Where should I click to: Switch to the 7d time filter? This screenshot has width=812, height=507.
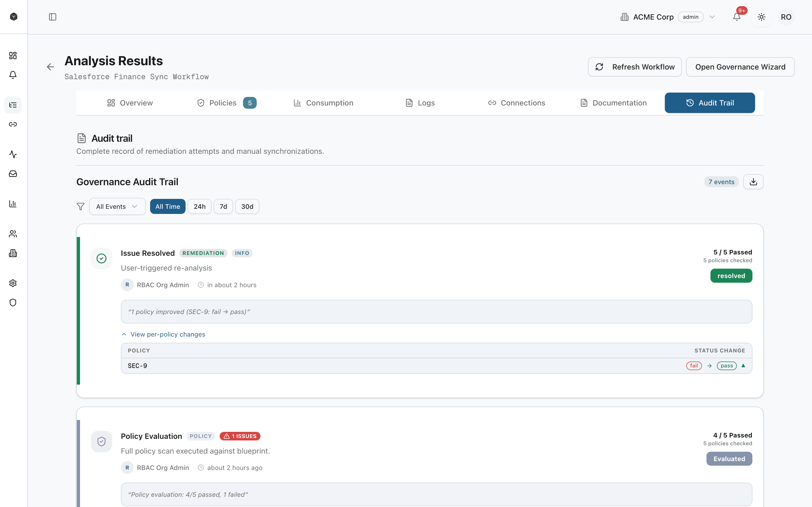pyautogui.click(x=223, y=206)
